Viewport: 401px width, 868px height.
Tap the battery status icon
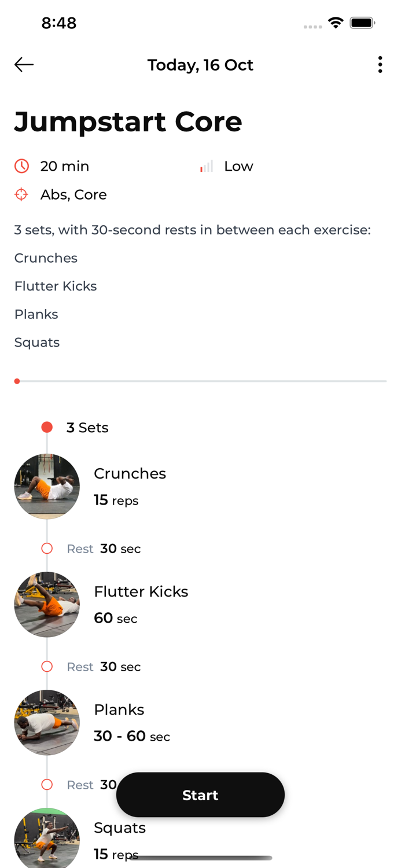(362, 23)
